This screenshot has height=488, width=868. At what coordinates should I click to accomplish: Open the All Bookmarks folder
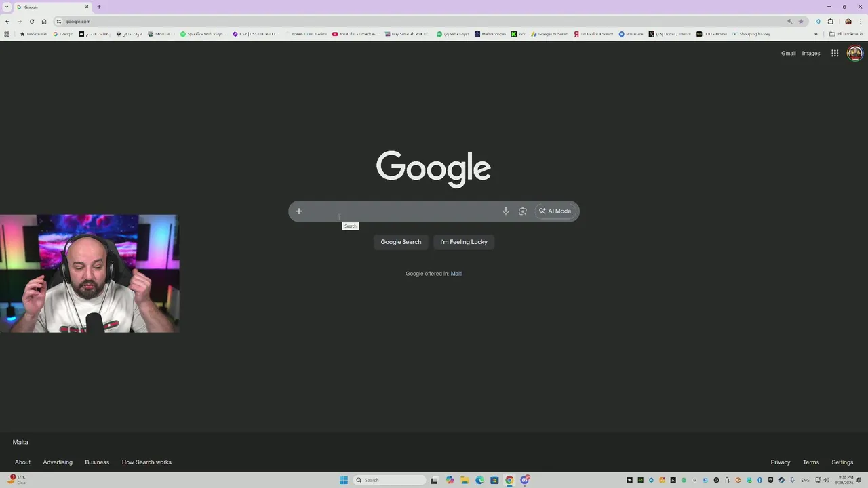[846, 34]
